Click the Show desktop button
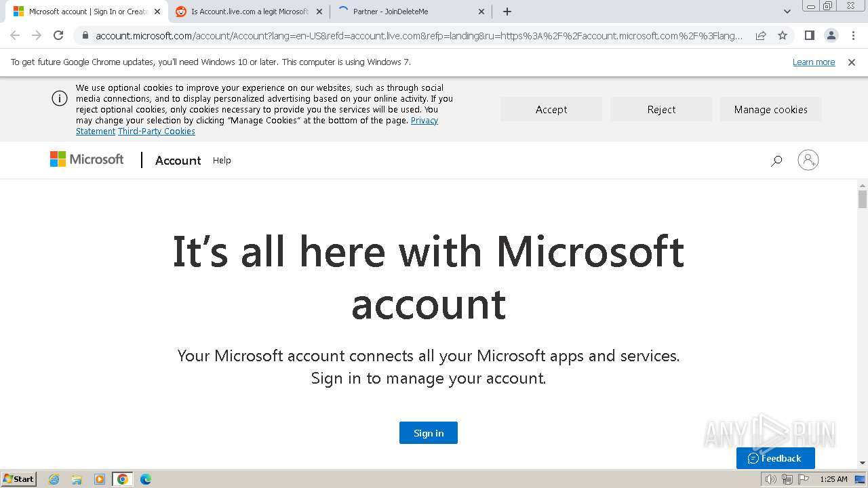The height and width of the screenshot is (488, 868). click(860, 479)
